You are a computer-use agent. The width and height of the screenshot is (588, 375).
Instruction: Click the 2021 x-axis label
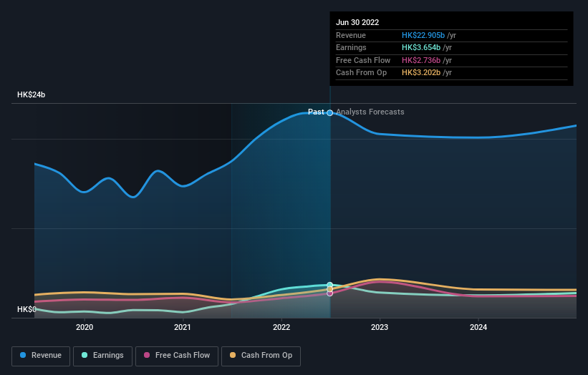[x=183, y=327]
